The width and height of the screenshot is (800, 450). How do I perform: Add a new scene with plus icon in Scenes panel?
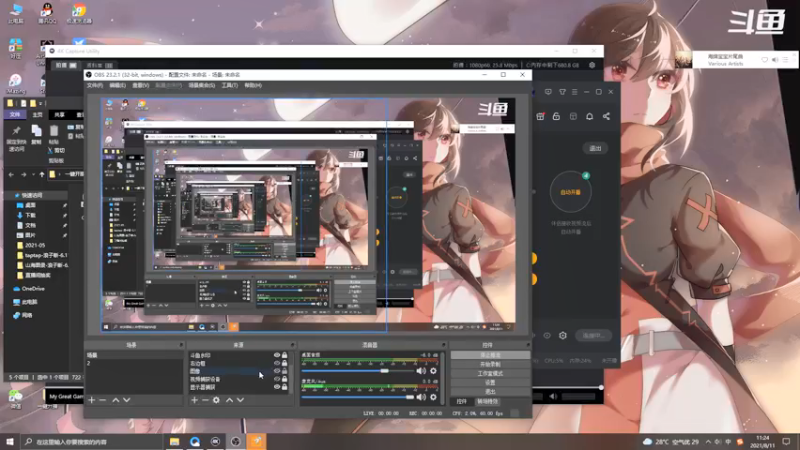pos(91,400)
